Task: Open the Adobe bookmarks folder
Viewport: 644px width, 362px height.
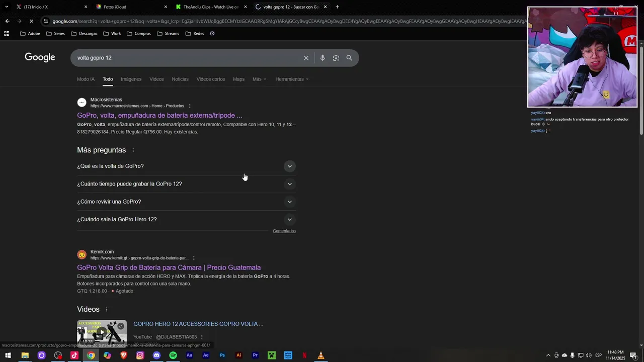Action: tap(30, 34)
